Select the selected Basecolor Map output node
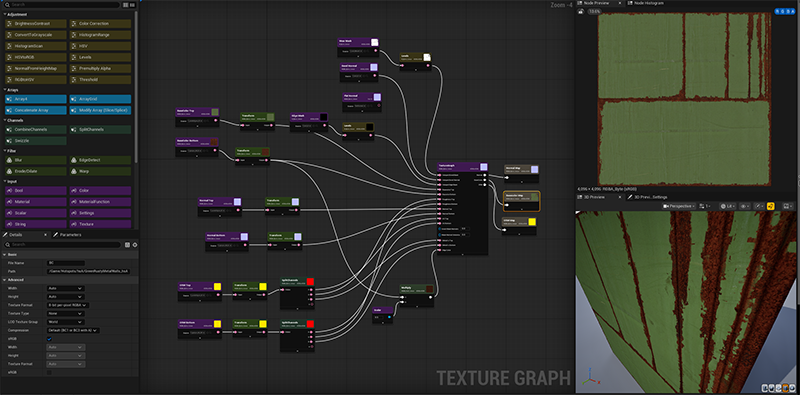Image resolution: width=800 pixels, height=395 pixels. [x=521, y=201]
